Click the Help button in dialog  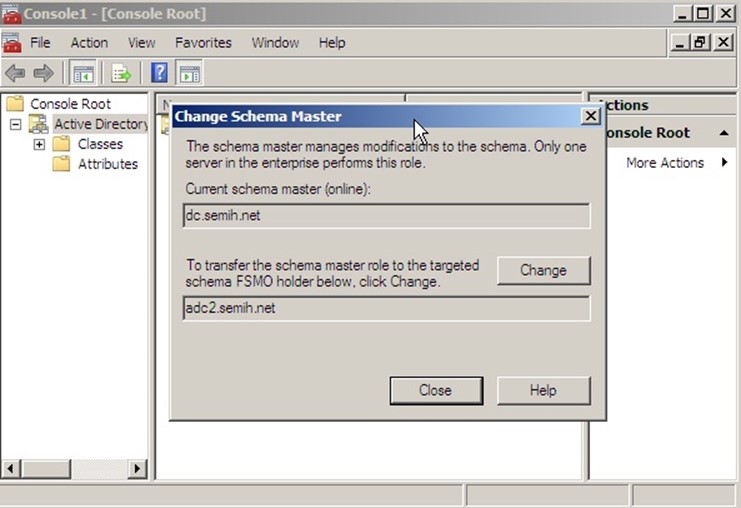(x=543, y=390)
